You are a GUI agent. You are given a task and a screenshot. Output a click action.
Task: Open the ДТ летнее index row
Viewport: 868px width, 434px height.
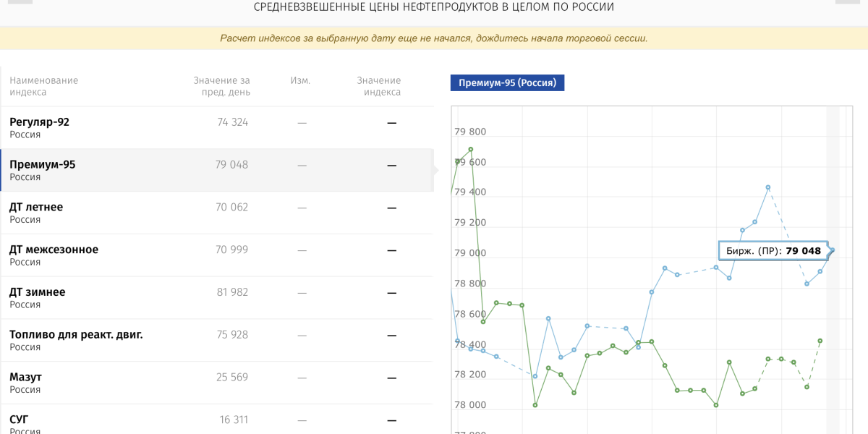pyautogui.click(x=217, y=213)
